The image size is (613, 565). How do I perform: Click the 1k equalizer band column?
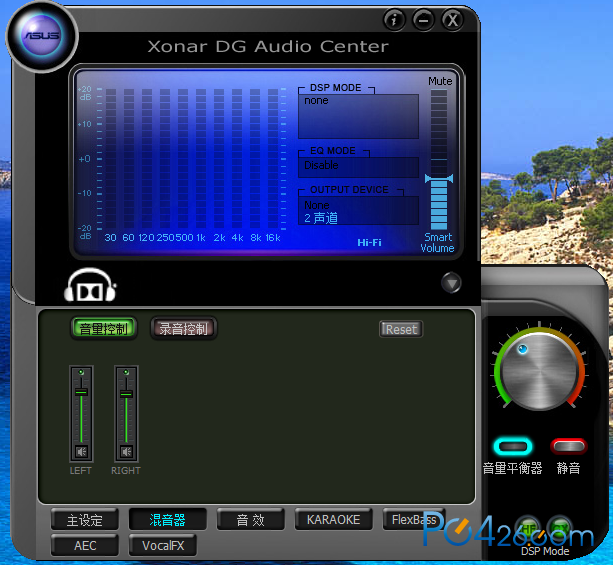201,158
